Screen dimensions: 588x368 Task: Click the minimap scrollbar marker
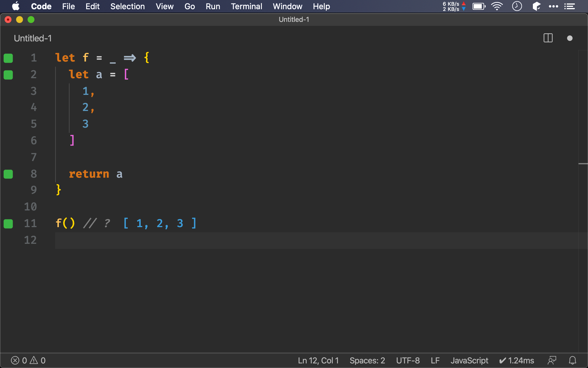point(583,164)
